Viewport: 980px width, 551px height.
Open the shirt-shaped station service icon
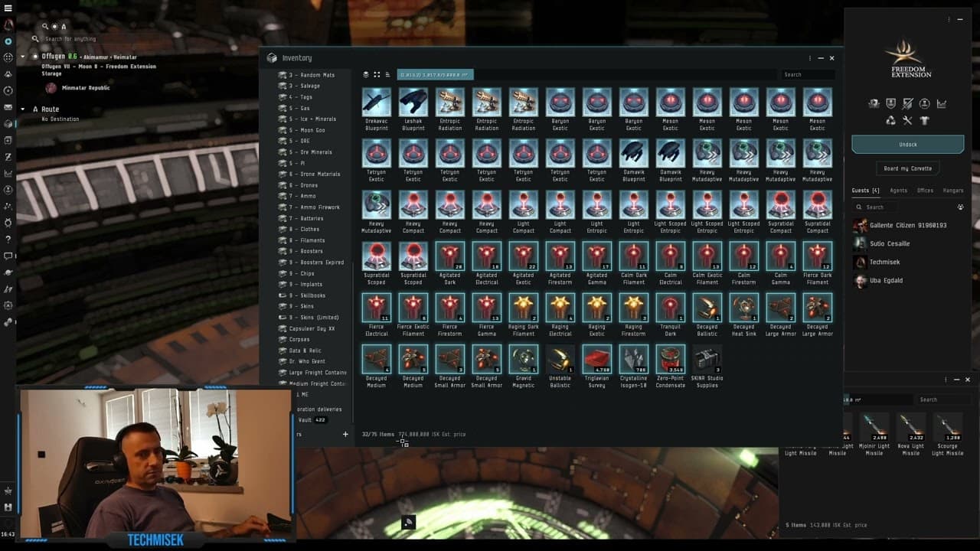(x=924, y=120)
